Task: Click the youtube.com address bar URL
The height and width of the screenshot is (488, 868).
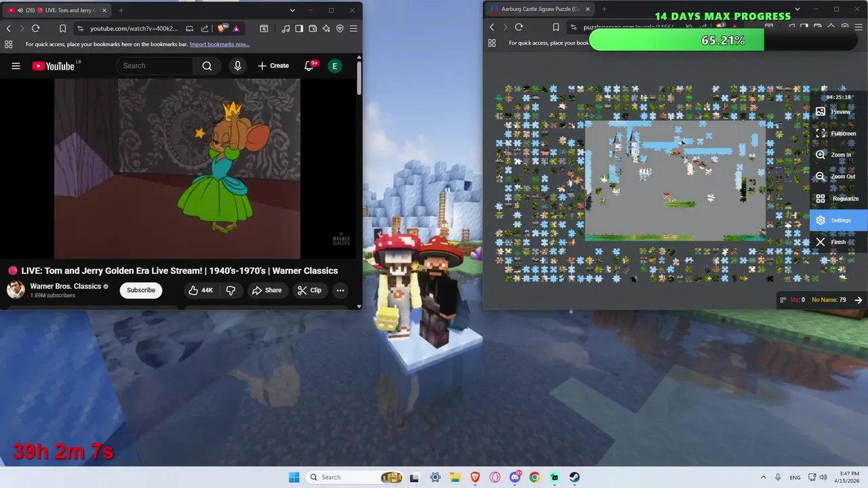Action: pyautogui.click(x=134, y=28)
